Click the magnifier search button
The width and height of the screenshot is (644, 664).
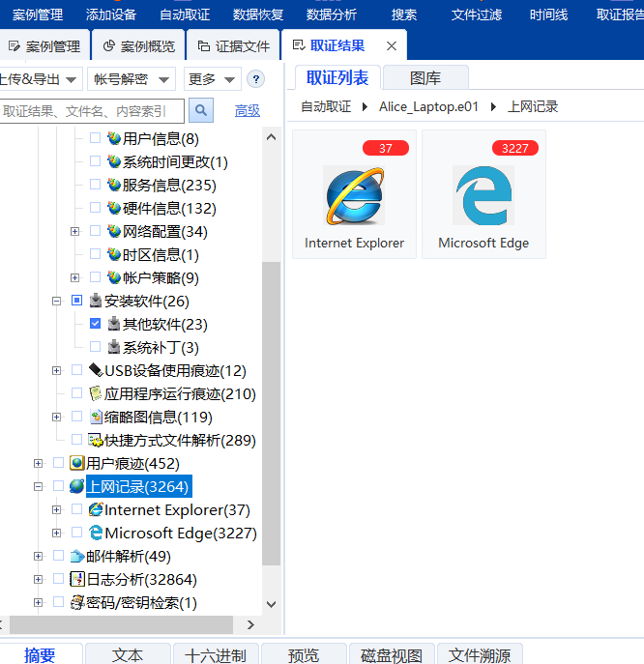click(x=201, y=110)
